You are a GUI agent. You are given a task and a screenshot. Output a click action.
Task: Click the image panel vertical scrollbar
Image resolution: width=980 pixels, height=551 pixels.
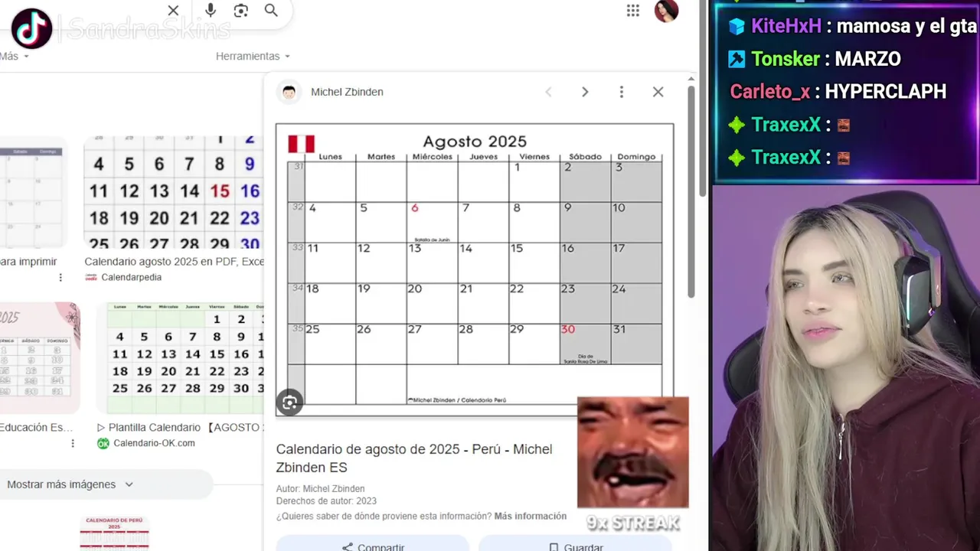point(691,191)
